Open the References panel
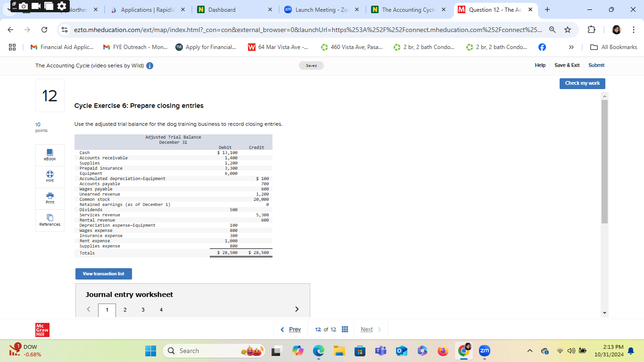Image resolution: width=644 pixels, height=362 pixels. tap(50, 220)
